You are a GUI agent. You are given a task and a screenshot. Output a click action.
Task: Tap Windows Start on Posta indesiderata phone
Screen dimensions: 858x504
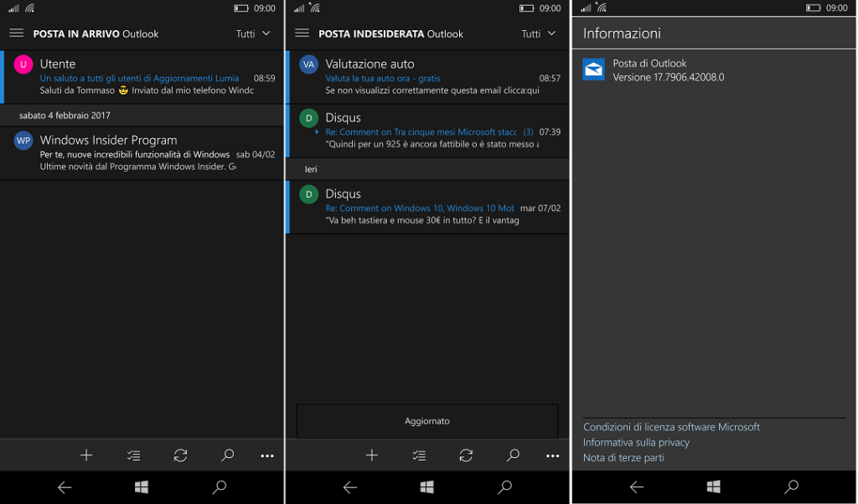[426, 486]
